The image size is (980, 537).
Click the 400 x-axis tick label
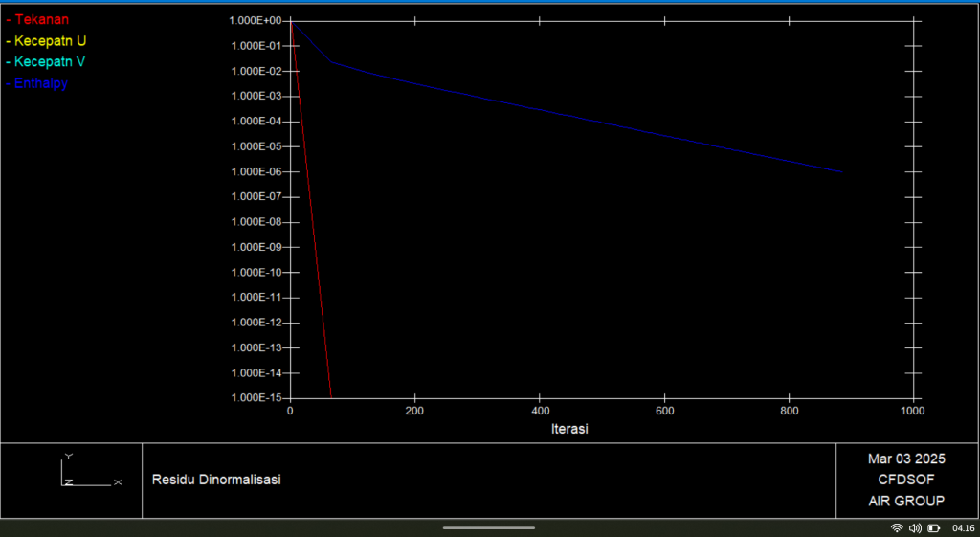coord(539,411)
